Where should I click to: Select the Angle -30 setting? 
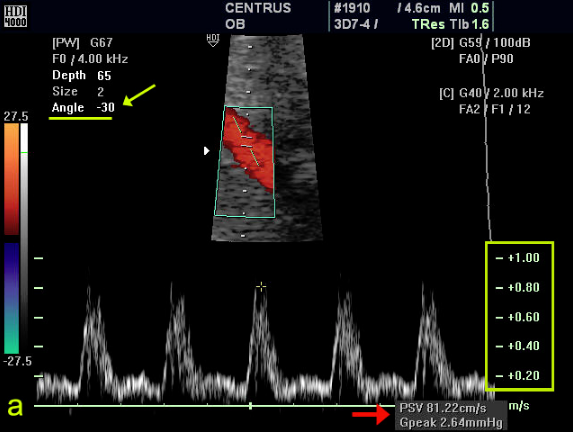pos(83,107)
